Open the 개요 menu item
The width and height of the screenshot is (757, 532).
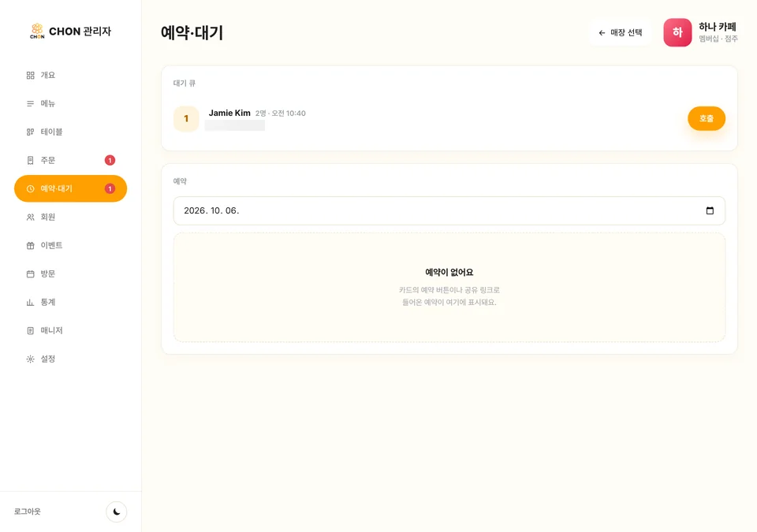[x=70, y=76]
